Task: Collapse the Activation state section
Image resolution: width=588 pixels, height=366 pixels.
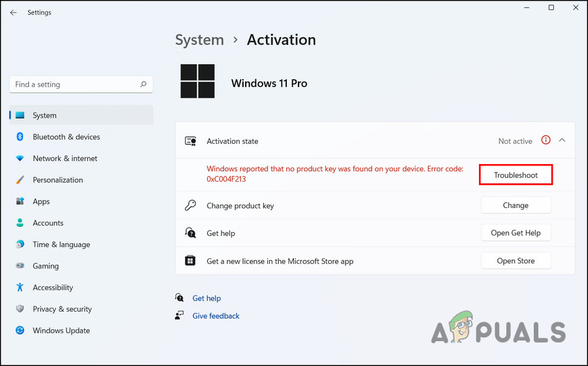Action: tap(563, 140)
